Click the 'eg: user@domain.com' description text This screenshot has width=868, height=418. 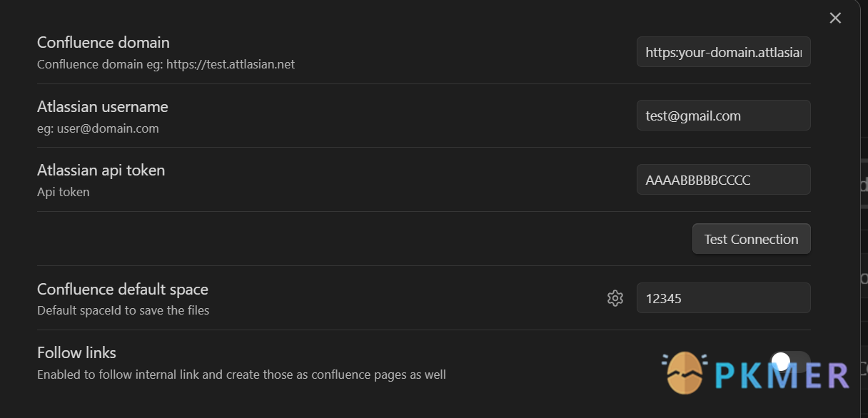(98, 129)
